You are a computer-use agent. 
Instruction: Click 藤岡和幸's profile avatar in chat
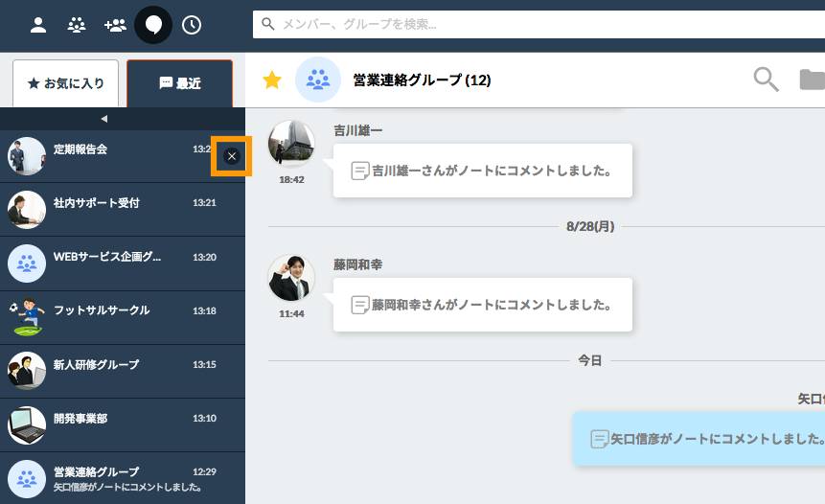click(291, 278)
